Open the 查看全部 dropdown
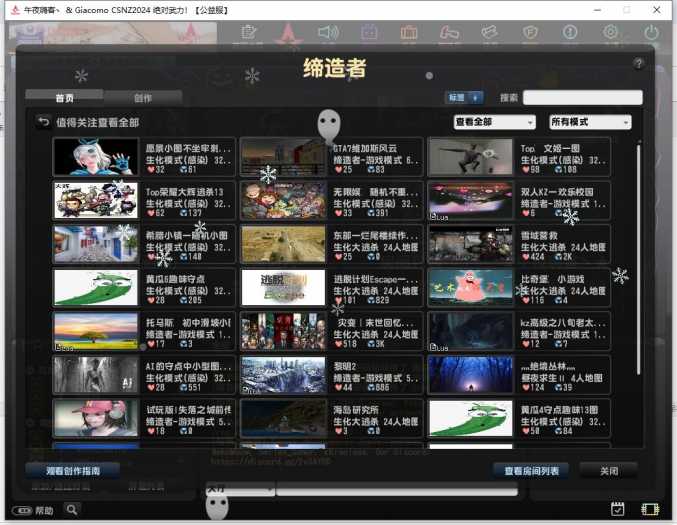This screenshot has height=525, width=677. pyautogui.click(x=494, y=122)
